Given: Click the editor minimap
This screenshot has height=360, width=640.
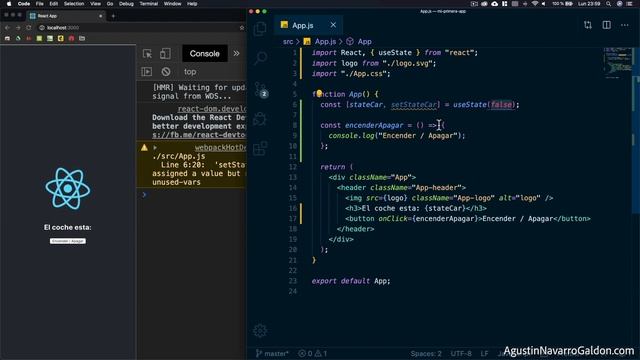Looking at the screenshot, I should 618,63.
